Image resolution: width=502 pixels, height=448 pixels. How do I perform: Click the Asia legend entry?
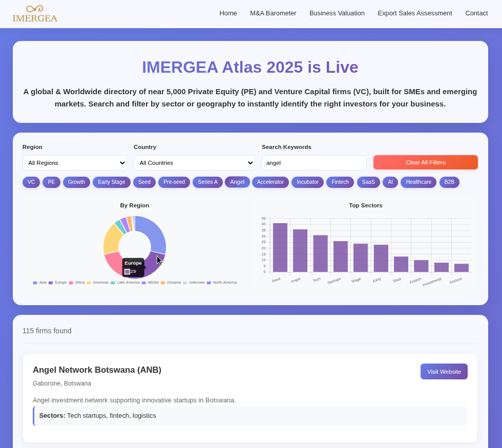pyautogui.click(x=40, y=283)
